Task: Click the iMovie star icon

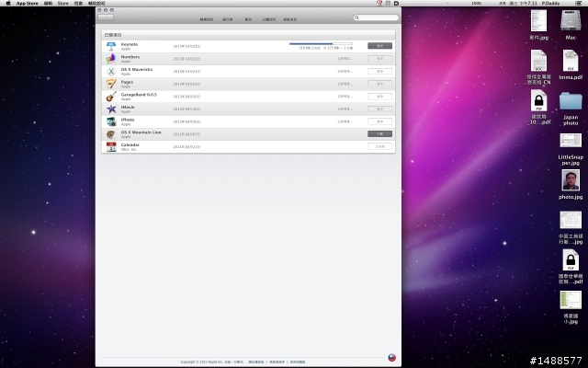Action: pyautogui.click(x=111, y=109)
